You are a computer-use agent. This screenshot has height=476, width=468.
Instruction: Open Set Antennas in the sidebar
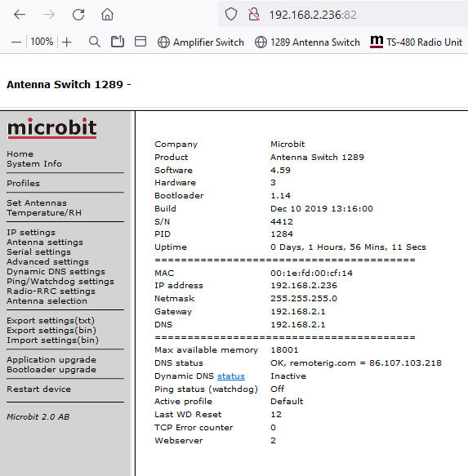coord(37,202)
